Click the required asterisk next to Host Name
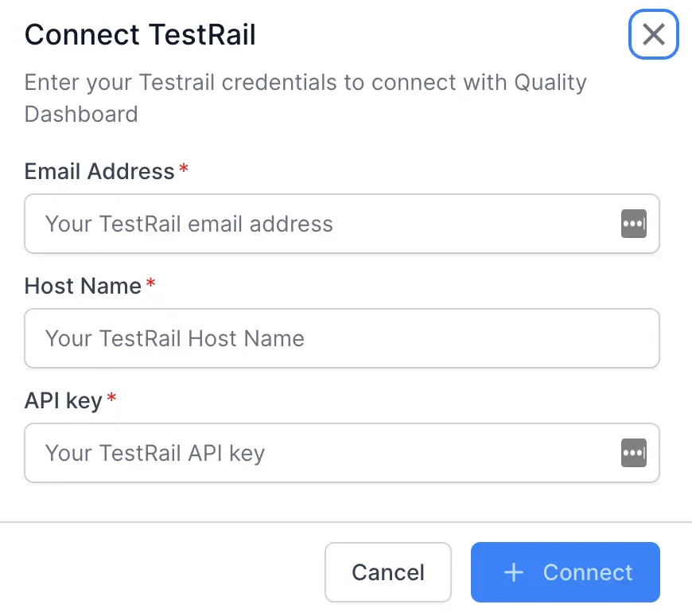Viewport: 692px width, 616px height. click(152, 283)
